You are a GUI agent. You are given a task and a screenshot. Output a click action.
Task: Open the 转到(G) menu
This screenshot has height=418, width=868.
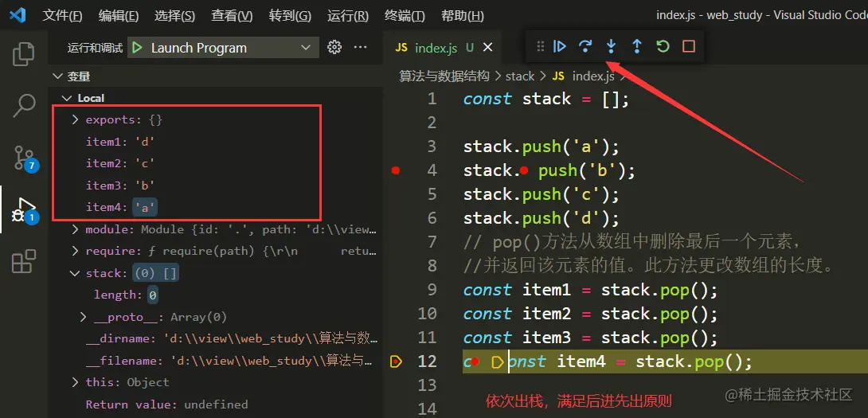(290, 15)
